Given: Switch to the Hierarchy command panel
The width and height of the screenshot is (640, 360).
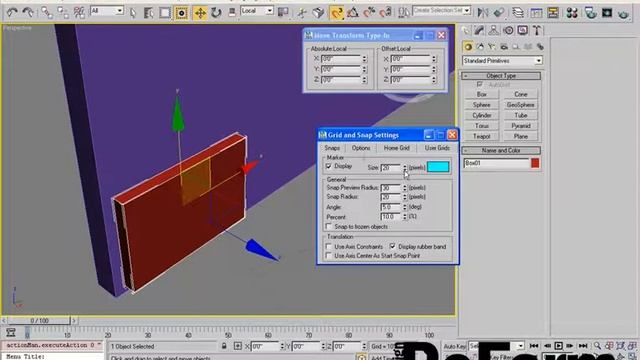Looking at the screenshot, I should tap(493, 30).
